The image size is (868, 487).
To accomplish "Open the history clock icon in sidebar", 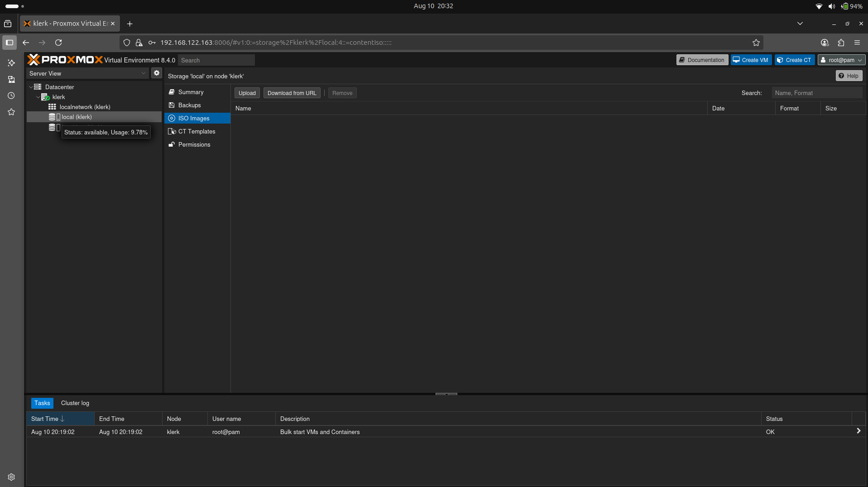I will click(11, 95).
